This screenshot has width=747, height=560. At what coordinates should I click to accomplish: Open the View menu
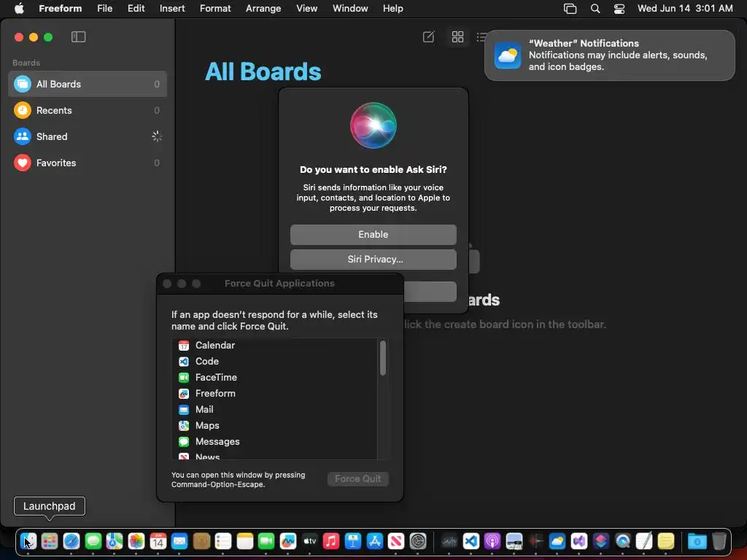click(306, 9)
